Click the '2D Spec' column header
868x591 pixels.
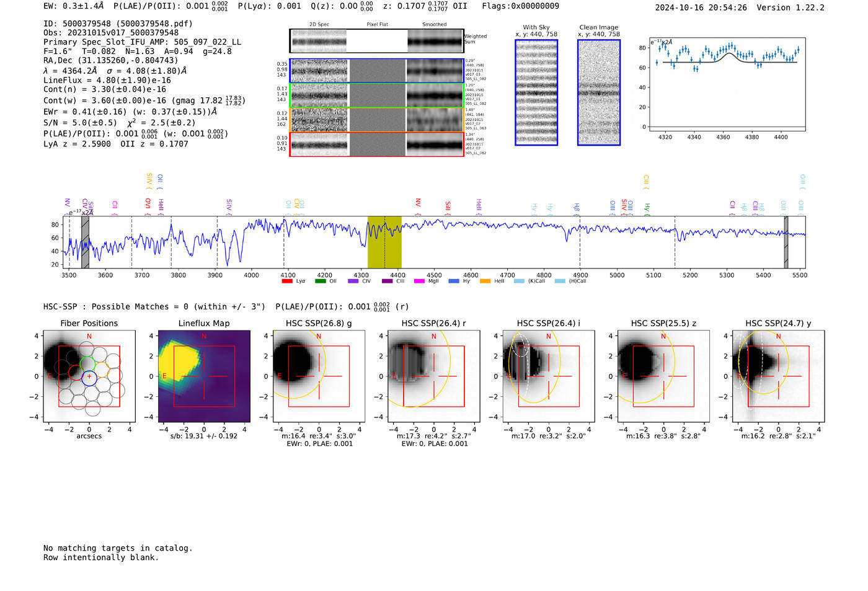tap(319, 24)
